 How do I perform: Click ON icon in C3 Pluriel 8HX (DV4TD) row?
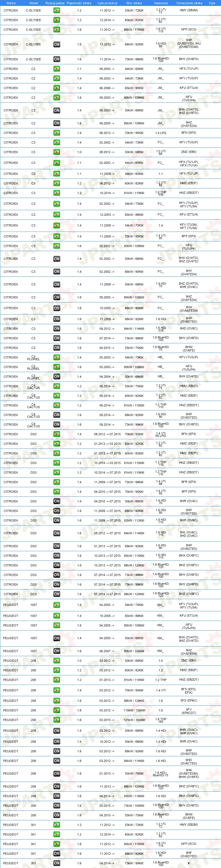57,377
